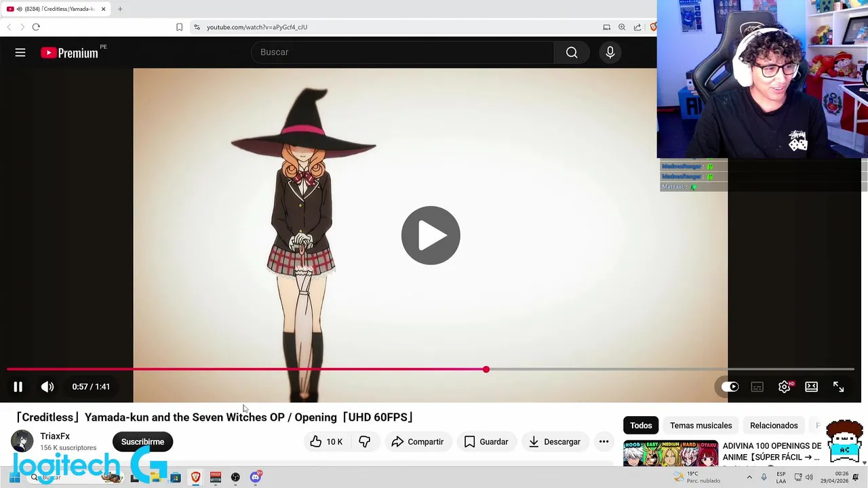This screenshot has width=868, height=488.
Task: Mute the video volume speaker icon
Action: click(x=47, y=386)
